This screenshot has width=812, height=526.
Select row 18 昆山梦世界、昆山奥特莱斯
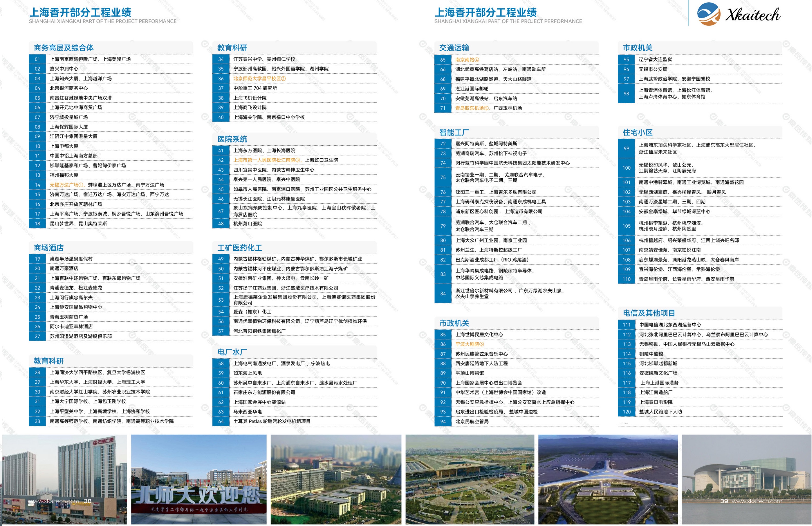coord(111,224)
